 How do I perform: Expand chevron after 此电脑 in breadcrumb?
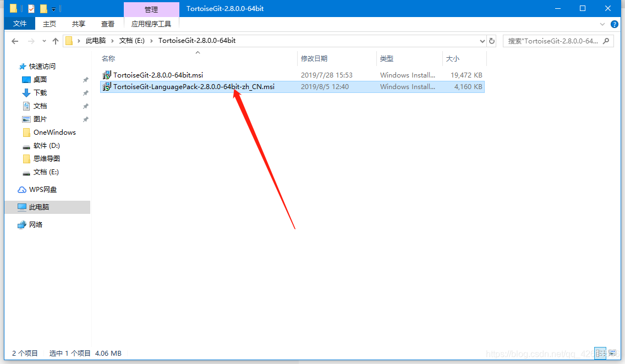[x=112, y=41]
